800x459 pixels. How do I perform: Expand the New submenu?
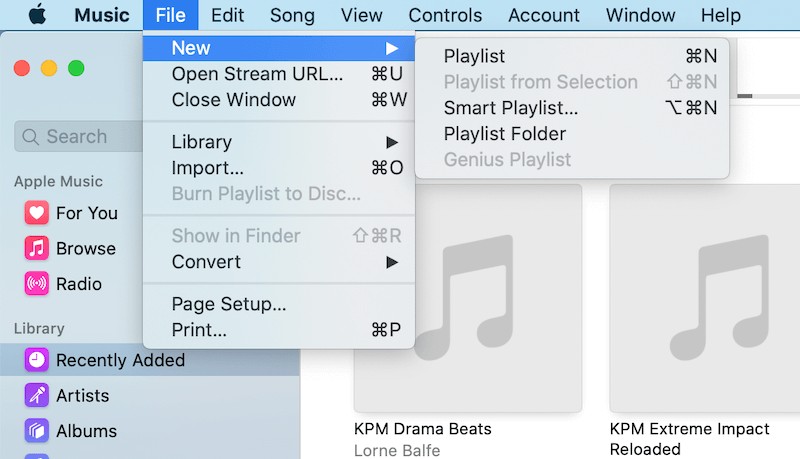[279, 48]
